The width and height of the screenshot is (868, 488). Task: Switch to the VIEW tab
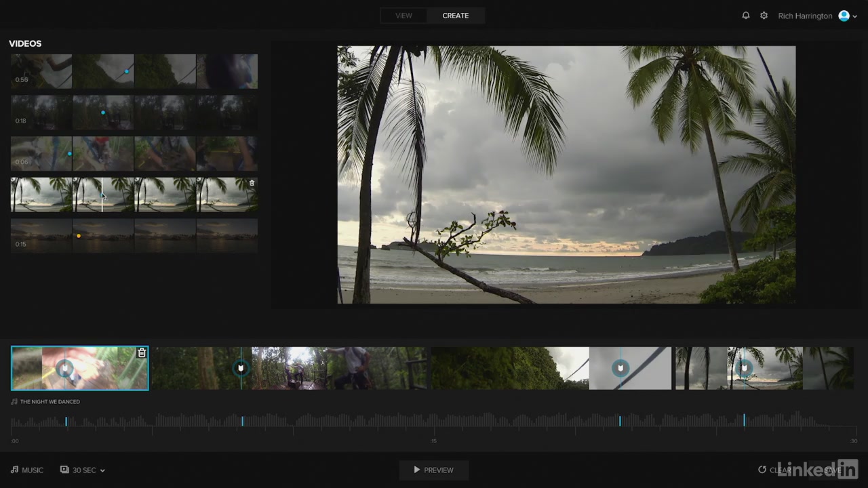(403, 16)
